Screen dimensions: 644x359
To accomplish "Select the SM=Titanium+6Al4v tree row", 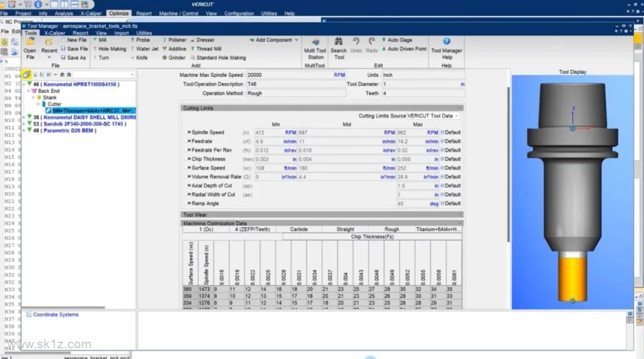I will click(x=91, y=110).
